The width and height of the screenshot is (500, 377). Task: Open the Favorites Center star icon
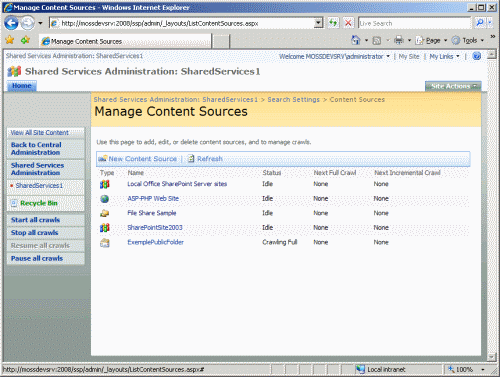point(10,40)
